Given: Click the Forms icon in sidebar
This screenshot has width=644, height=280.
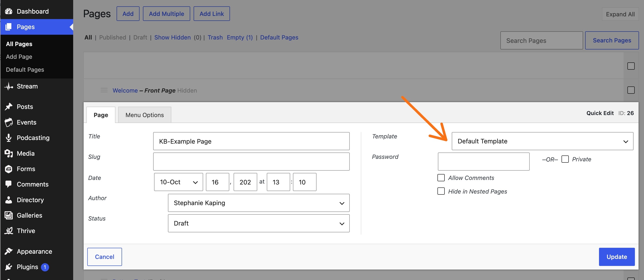Looking at the screenshot, I should click(x=9, y=169).
